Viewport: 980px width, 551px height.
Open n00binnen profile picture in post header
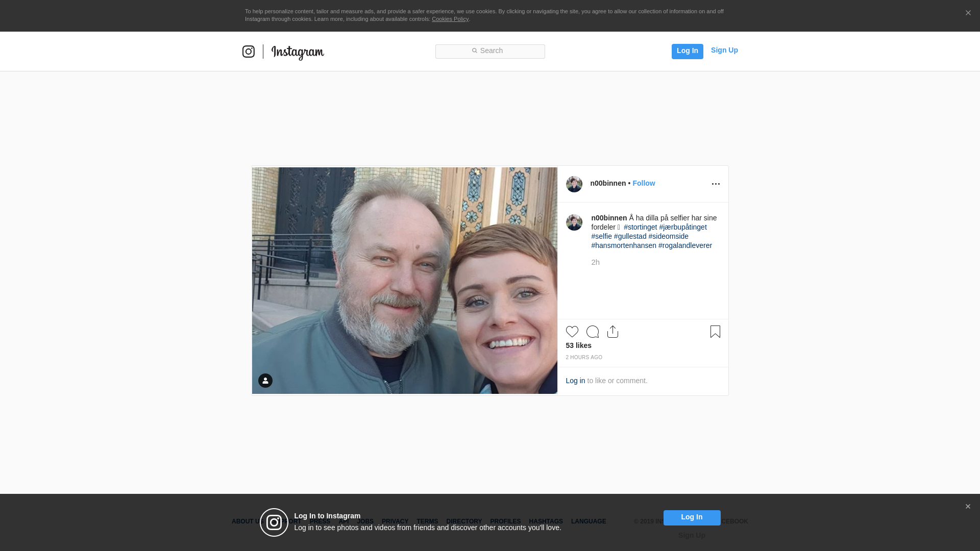click(x=574, y=184)
